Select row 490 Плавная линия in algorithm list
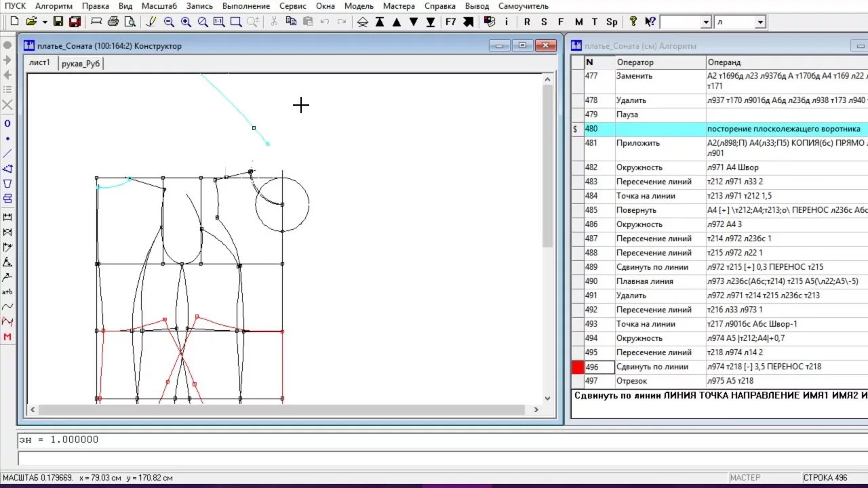Screen dimensions: 868x488 pyautogui.click(x=645, y=281)
